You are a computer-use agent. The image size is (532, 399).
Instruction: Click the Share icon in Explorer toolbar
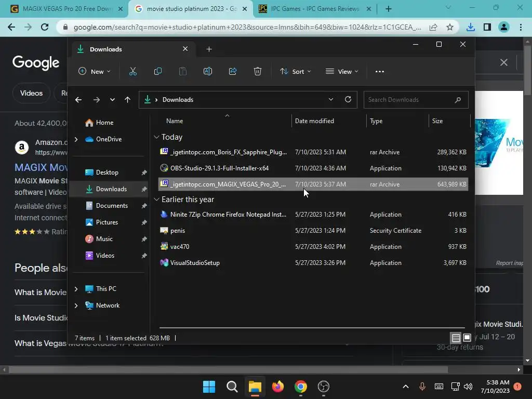click(x=233, y=71)
